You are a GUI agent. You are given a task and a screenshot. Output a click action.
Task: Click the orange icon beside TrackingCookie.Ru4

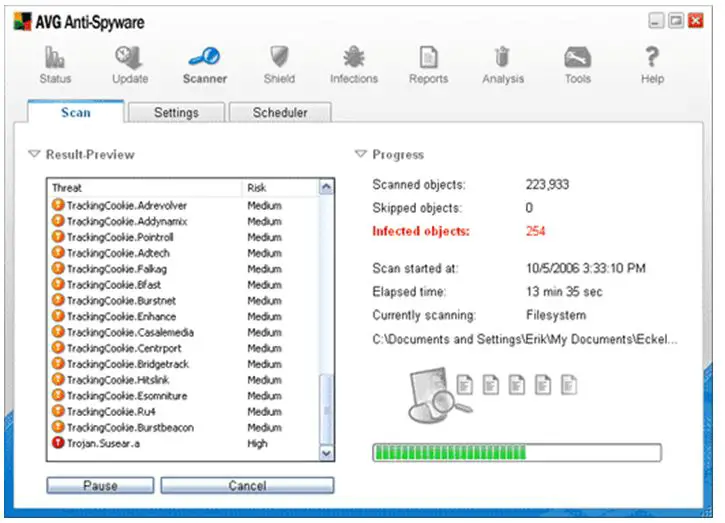tap(58, 411)
